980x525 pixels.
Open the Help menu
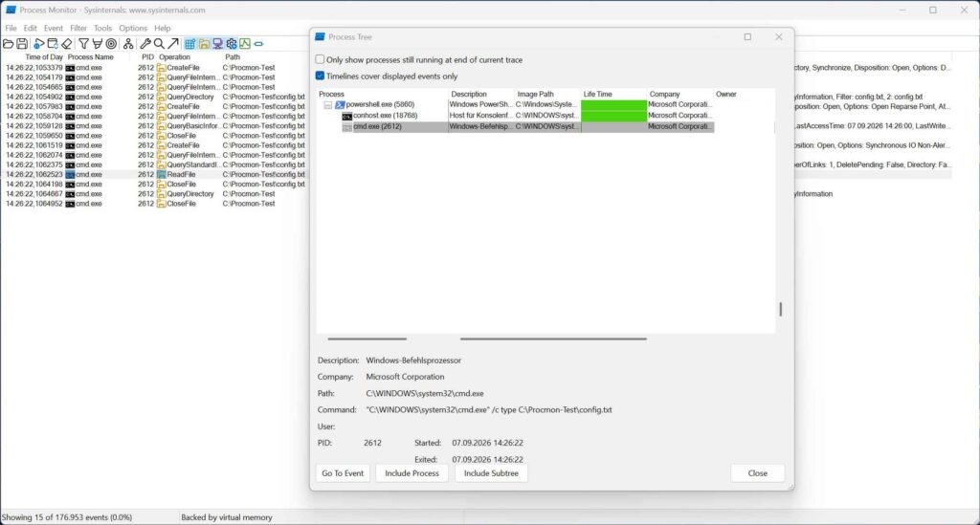click(163, 28)
